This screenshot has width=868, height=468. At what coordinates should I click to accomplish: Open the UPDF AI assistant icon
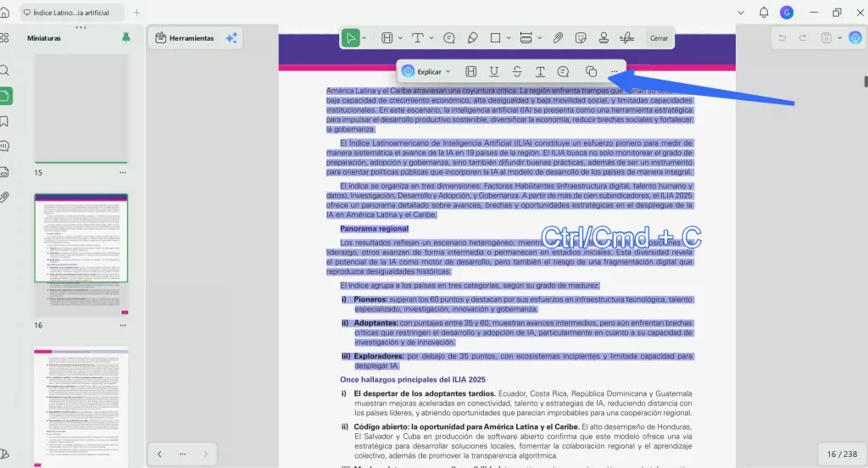pos(855,37)
